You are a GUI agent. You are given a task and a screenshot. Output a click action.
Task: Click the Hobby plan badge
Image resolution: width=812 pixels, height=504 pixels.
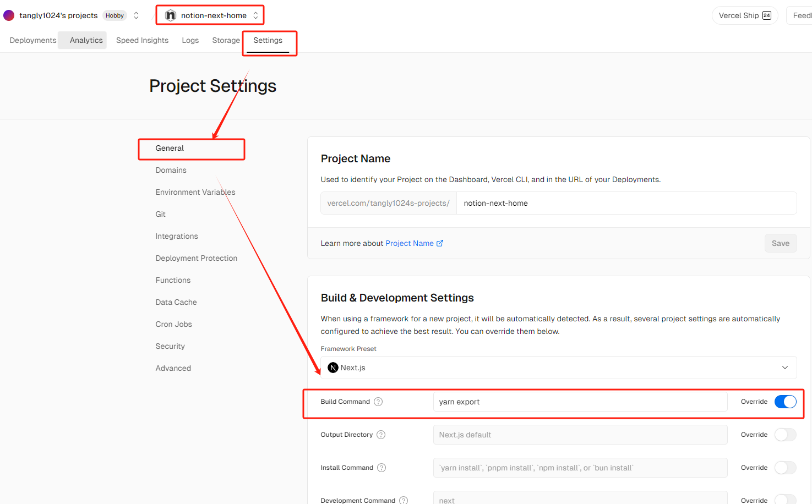115,15
